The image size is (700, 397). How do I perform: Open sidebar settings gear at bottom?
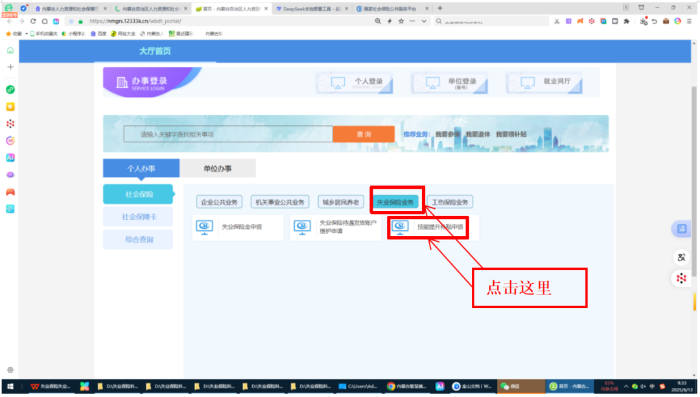click(x=10, y=370)
